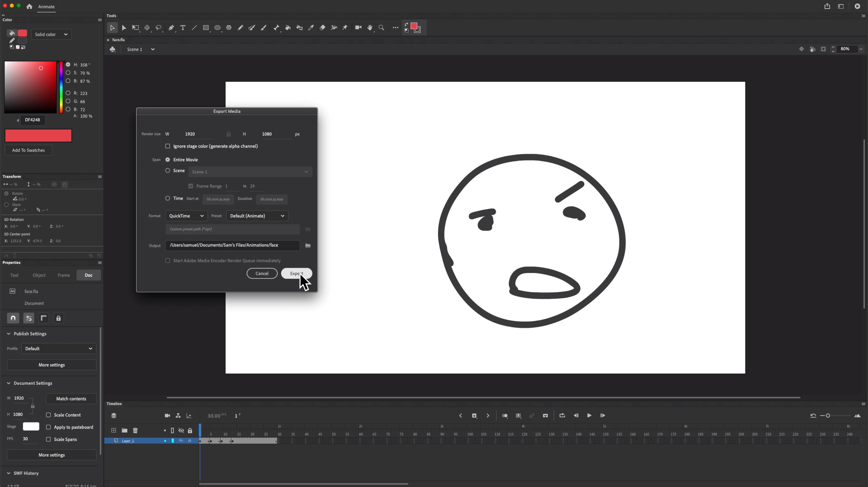Select the Lasso tool
This screenshot has width=868, height=487.
pos(158,28)
